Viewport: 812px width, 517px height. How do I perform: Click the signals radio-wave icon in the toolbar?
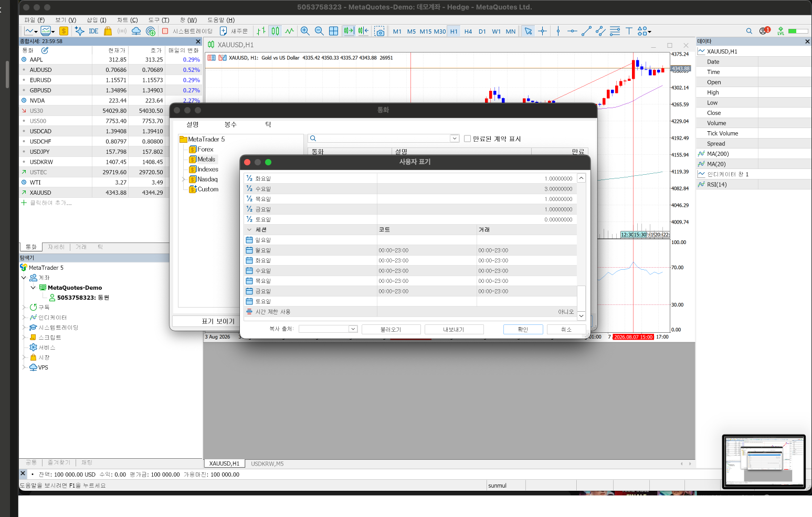[x=122, y=31]
